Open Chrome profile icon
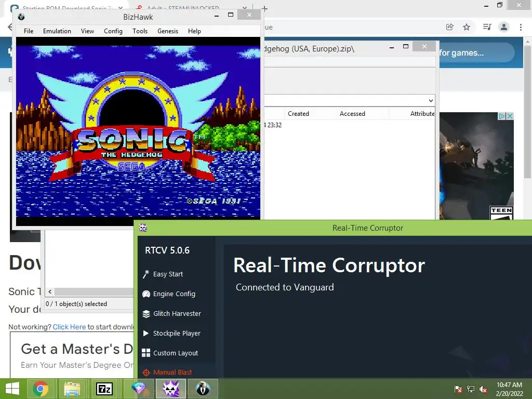Image resolution: width=532 pixels, height=399 pixels. click(504, 27)
